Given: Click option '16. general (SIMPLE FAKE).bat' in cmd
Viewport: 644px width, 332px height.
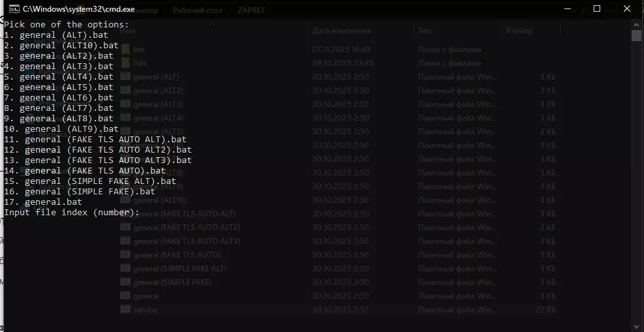Looking at the screenshot, I should click(80, 192).
